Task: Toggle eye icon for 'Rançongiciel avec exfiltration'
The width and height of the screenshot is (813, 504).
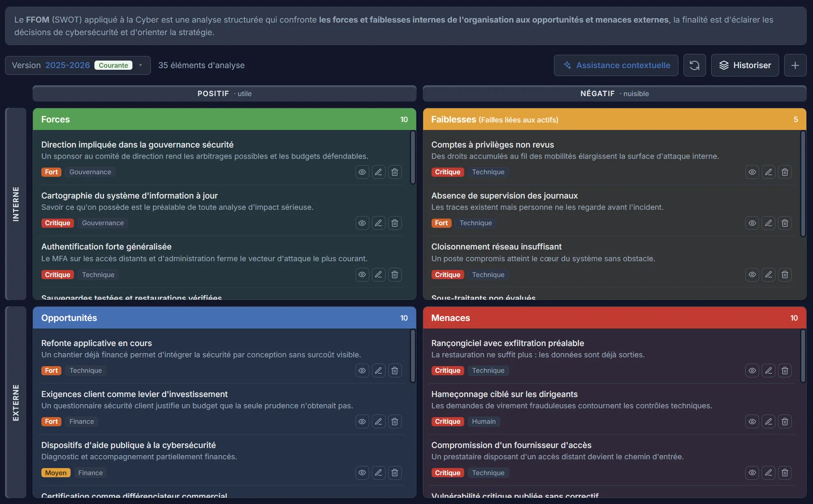Action: pyautogui.click(x=752, y=371)
